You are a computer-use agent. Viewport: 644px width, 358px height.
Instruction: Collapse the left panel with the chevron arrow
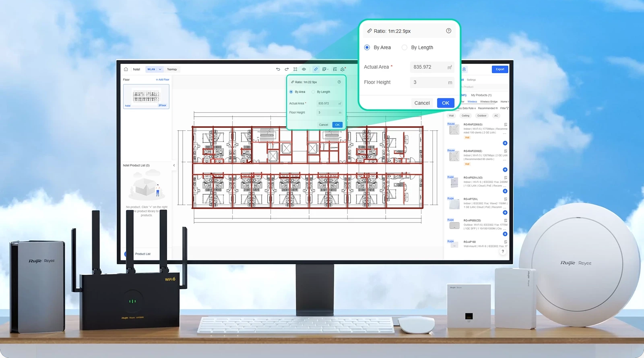pyautogui.click(x=174, y=165)
